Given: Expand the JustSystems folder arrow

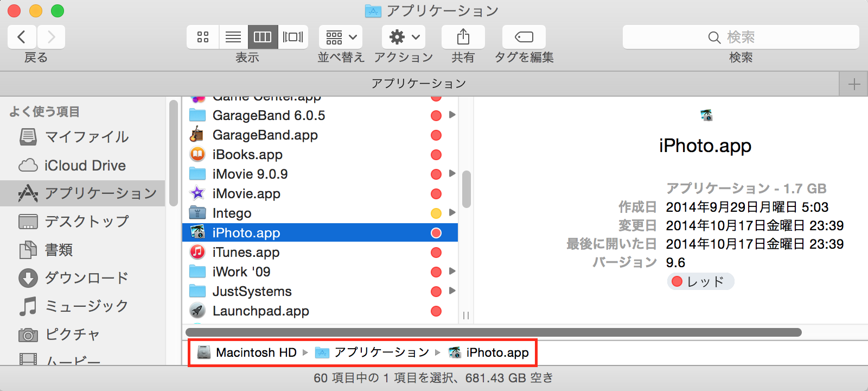Looking at the screenshot, I should pos(452,291).
